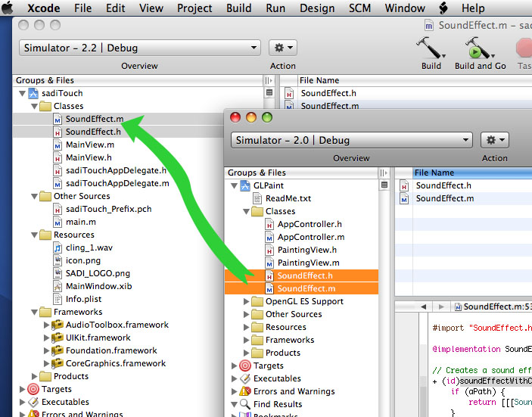
Task: Open the Design menu
Action: [317, 8]
